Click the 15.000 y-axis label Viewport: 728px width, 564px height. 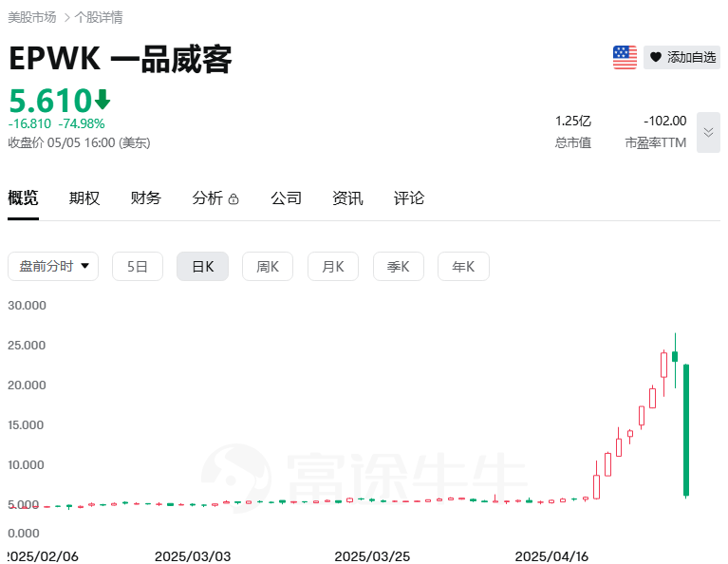point(26,425)
